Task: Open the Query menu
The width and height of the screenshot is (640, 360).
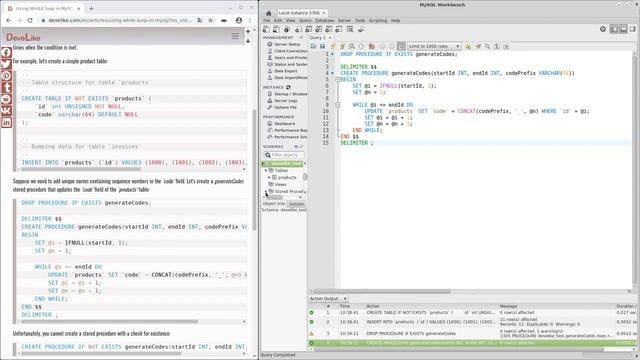Action: 305,20
